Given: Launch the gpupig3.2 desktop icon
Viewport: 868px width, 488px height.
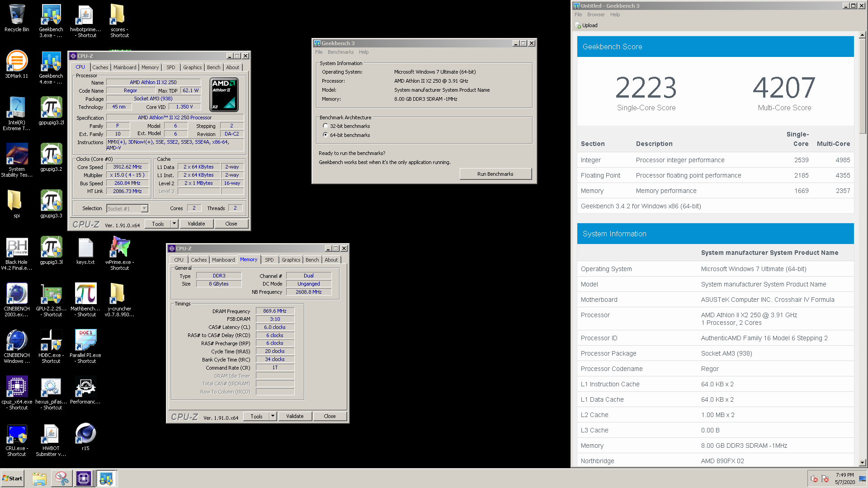Looking at the screenshot, I should (x=51, y=157).
